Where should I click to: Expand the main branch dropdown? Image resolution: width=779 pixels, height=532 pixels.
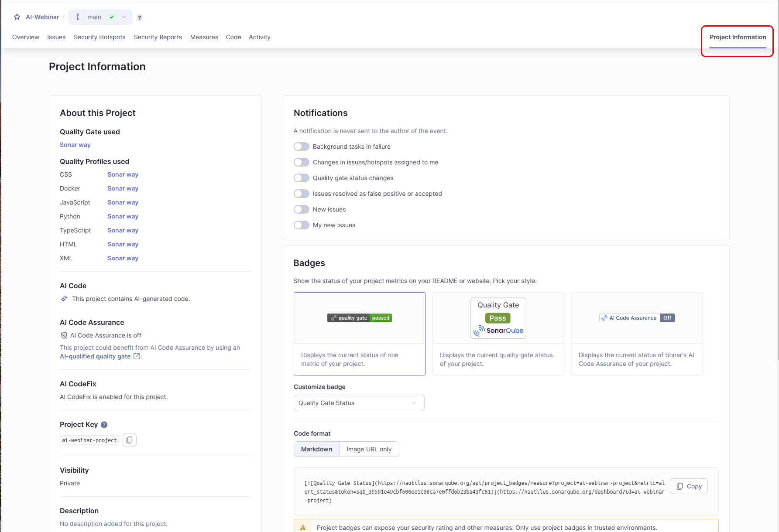124,17
